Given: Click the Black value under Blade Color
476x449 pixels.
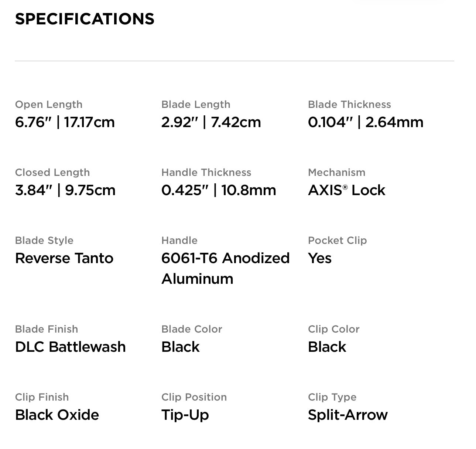Looking at the screenshot, I should [x=181, y=347].
